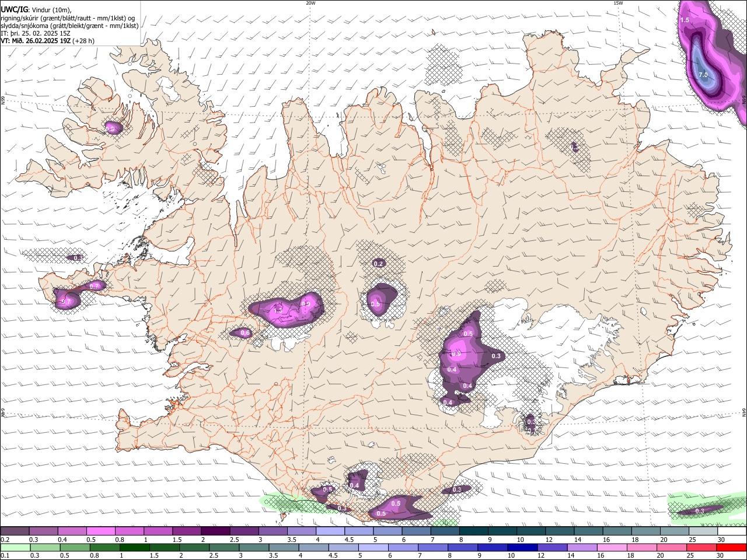Viewport: 747px width, 560px height.
Task: Select the "0.4" legend label on purple scale
Action: point(62,540)
